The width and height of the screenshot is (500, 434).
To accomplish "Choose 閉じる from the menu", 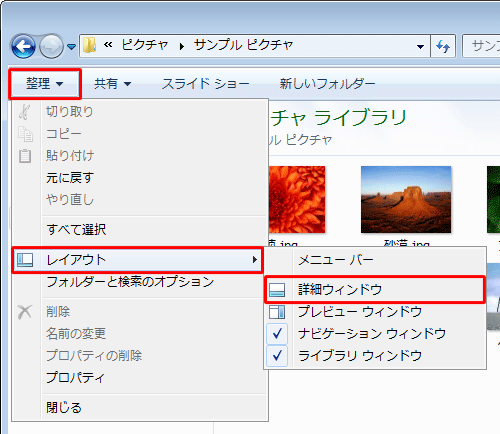I will click(140, 408).
